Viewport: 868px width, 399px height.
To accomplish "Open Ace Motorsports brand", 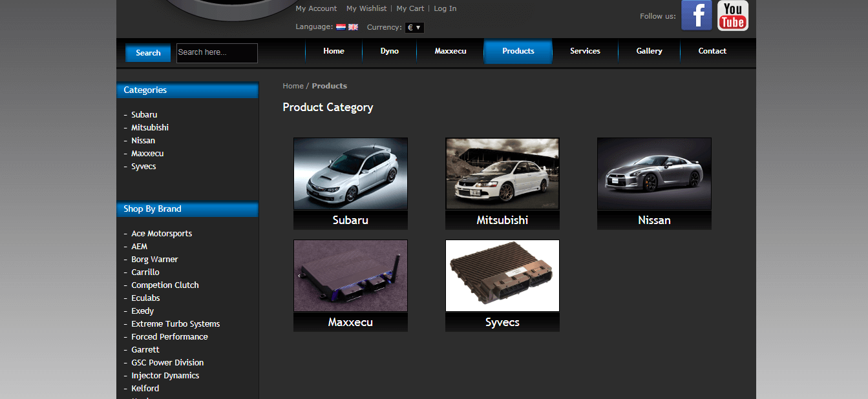I will point(162,234).
